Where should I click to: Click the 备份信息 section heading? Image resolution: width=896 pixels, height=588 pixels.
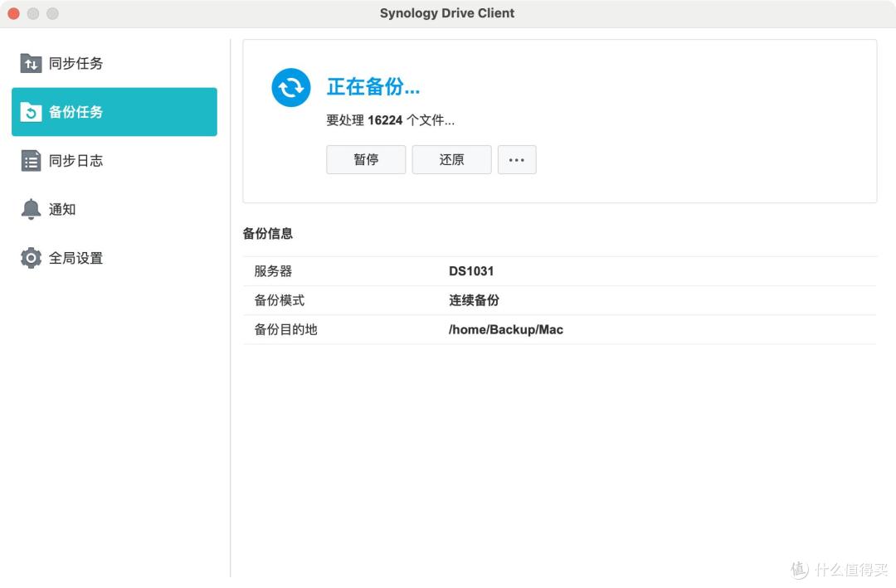[x=267, y=233]
